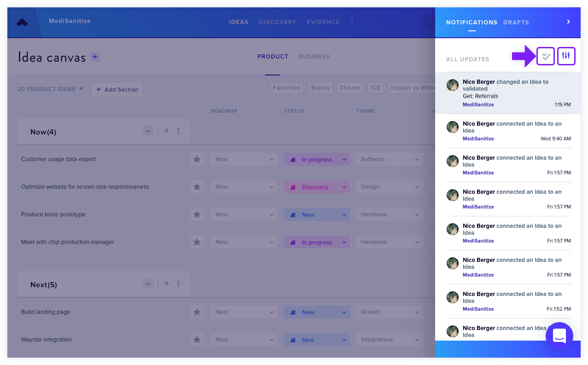Open status dropdown for Customer usage data export
The image size is (588, 365).
[x=317, y=159]
